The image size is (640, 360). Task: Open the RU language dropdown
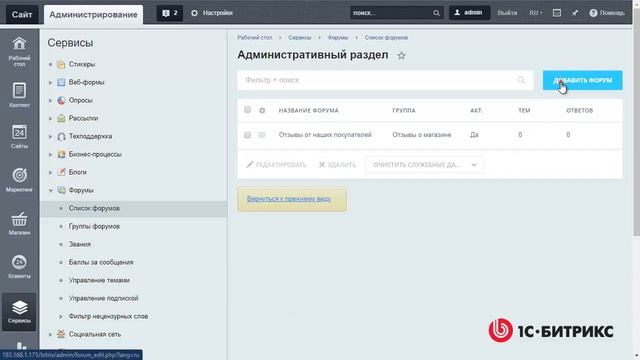536,13
